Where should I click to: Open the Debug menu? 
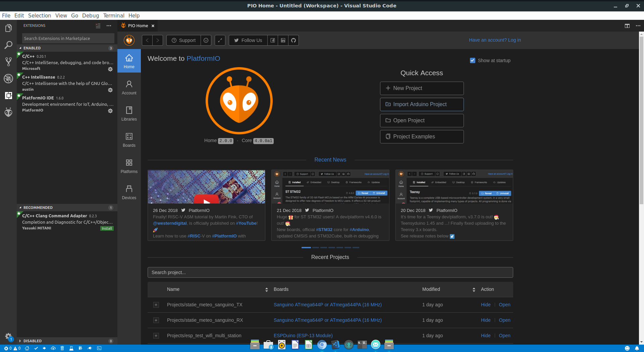click(91, 15)
